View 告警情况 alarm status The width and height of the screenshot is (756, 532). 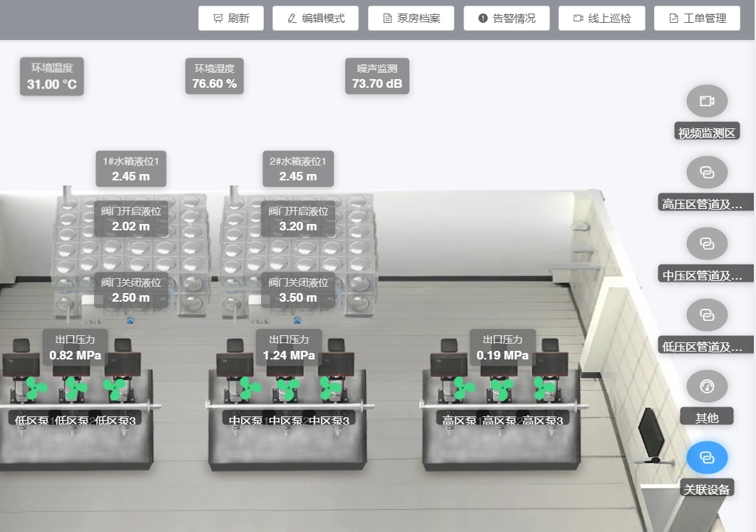(506, 19)
